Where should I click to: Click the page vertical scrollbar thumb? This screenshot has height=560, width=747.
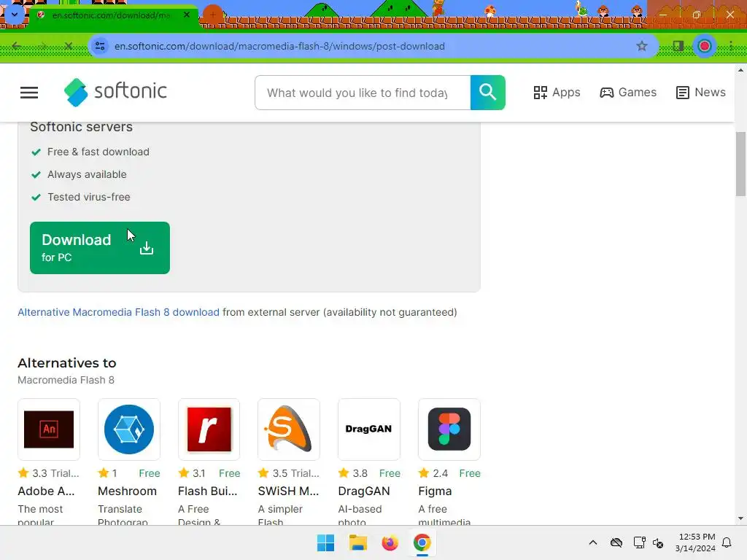tap(740, 163)
